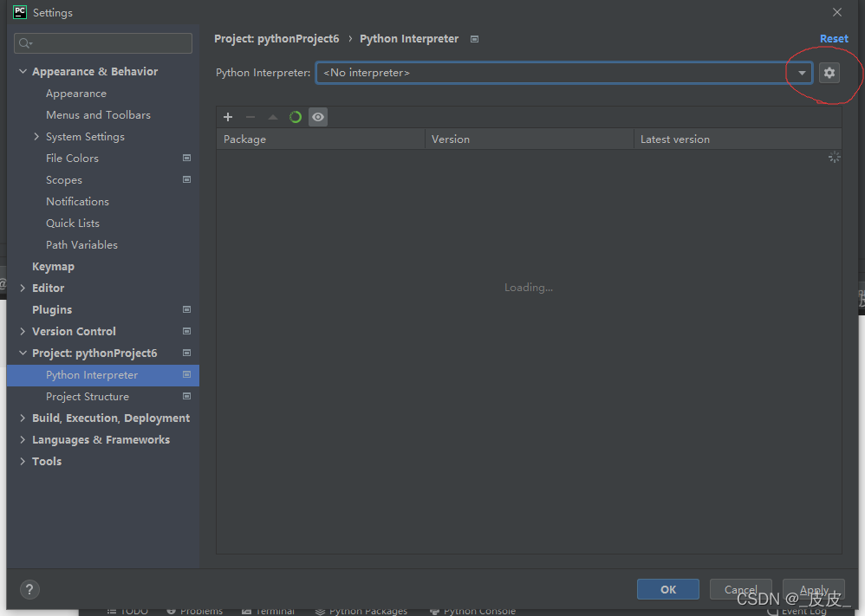Expand the System Settings node
The height and width of the screenshot is (616, 865).
click(x=36, y=137)
